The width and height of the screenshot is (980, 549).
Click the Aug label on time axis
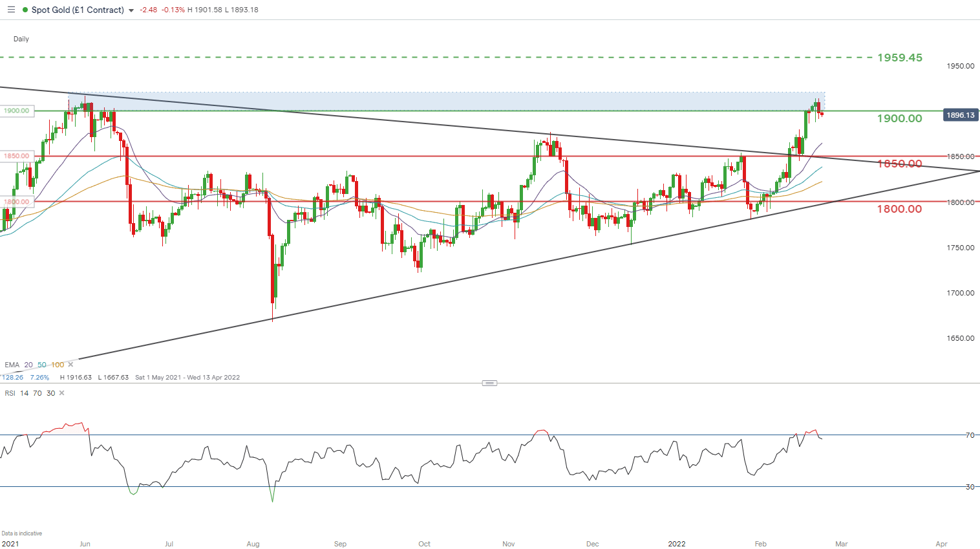point(253,544)
